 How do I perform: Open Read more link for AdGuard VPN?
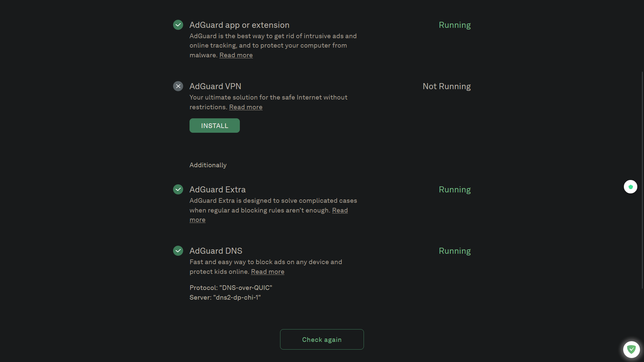246,107
